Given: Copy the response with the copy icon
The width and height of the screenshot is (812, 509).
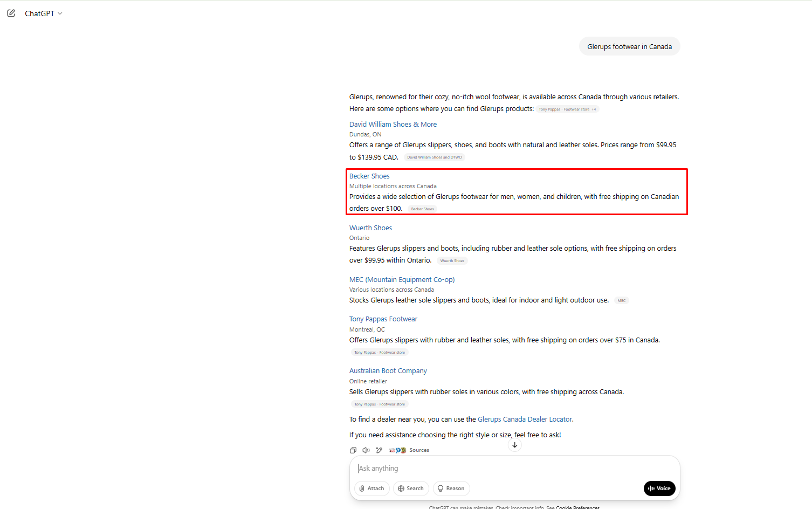Looking at the screenshot, I should (x=353, y=450).
